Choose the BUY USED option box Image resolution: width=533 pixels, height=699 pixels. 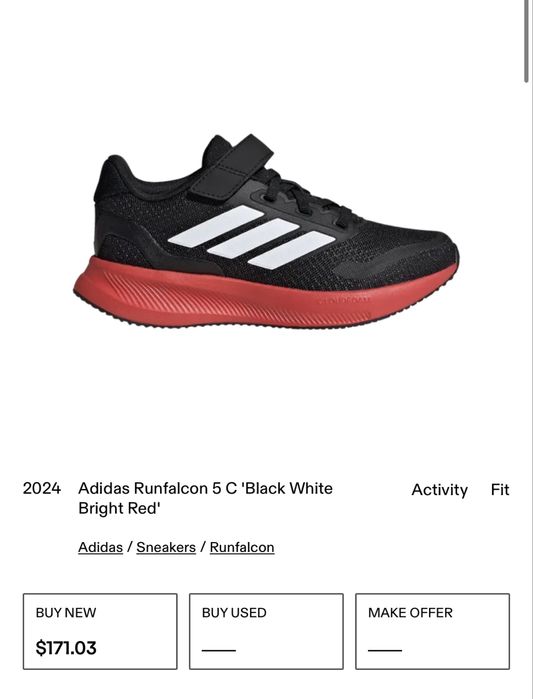[266, 631]
